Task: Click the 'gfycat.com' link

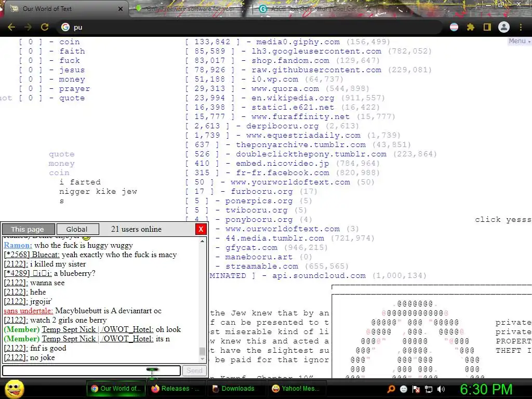Action: pyautogui.click(x=251, y=247)
